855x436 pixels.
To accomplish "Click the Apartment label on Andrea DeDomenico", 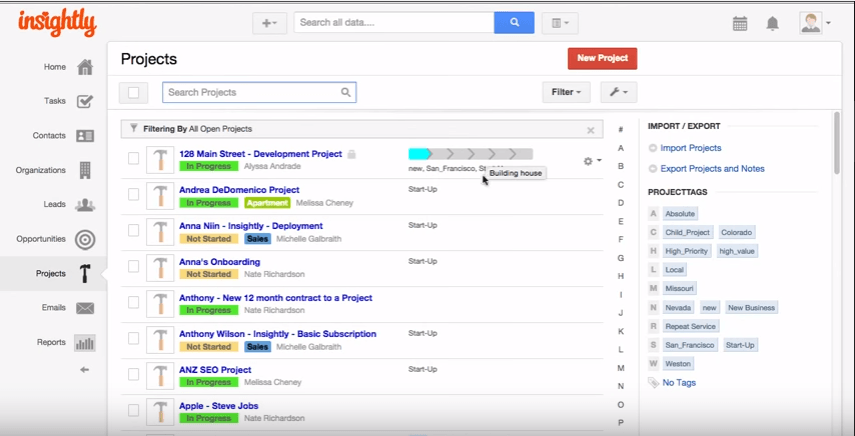I will (267, 203).
